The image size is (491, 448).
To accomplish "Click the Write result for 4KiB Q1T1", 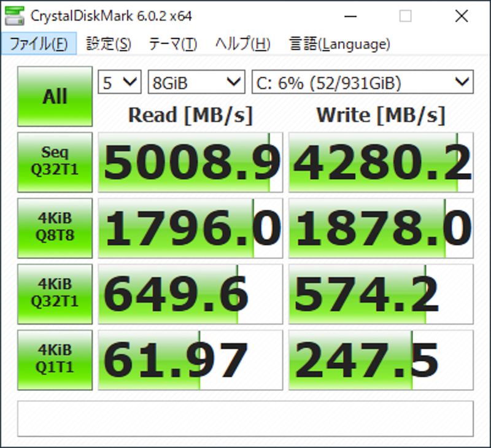I will (379, 360).
